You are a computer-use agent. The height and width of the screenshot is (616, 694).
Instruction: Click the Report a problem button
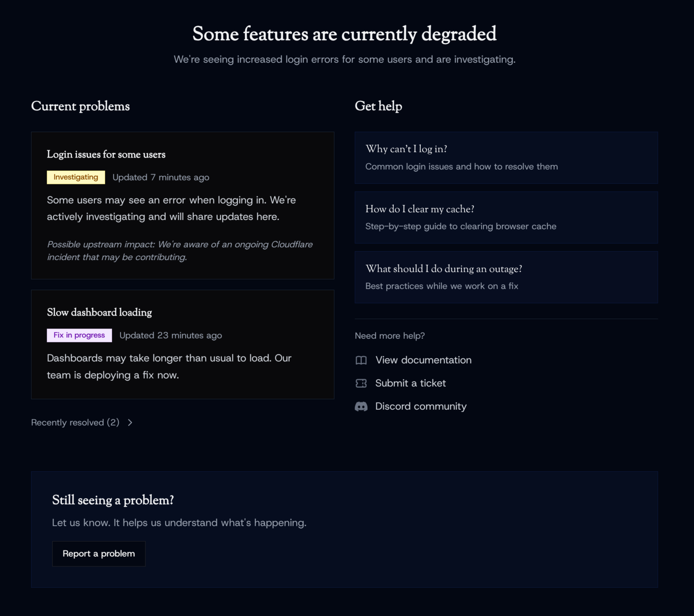[99, 554]
